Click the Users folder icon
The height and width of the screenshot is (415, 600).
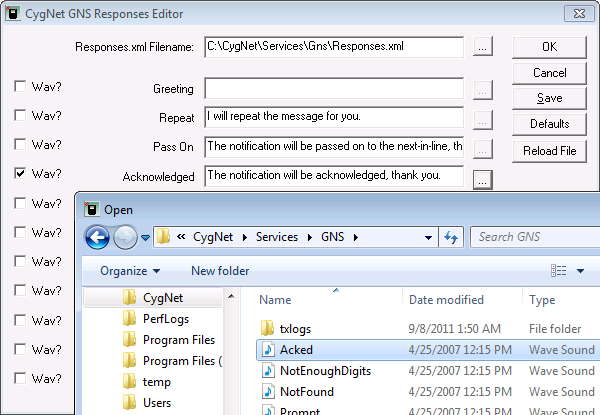pos(130,402)
